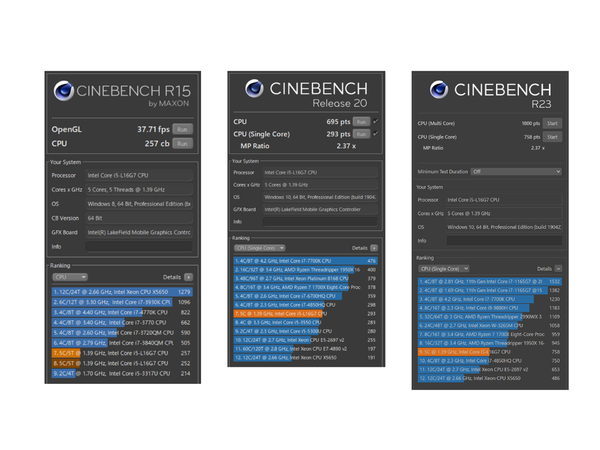Click the Cinebench R23 sphere logo
This screenshot has height=450, width=600.
point(439,90)
